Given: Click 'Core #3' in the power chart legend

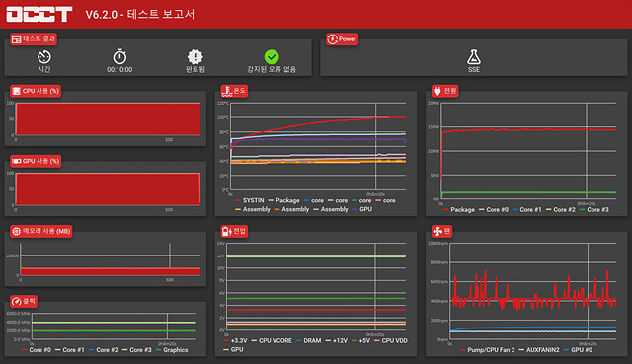Looking at the screenshot, I should click(x=597, y=210).
